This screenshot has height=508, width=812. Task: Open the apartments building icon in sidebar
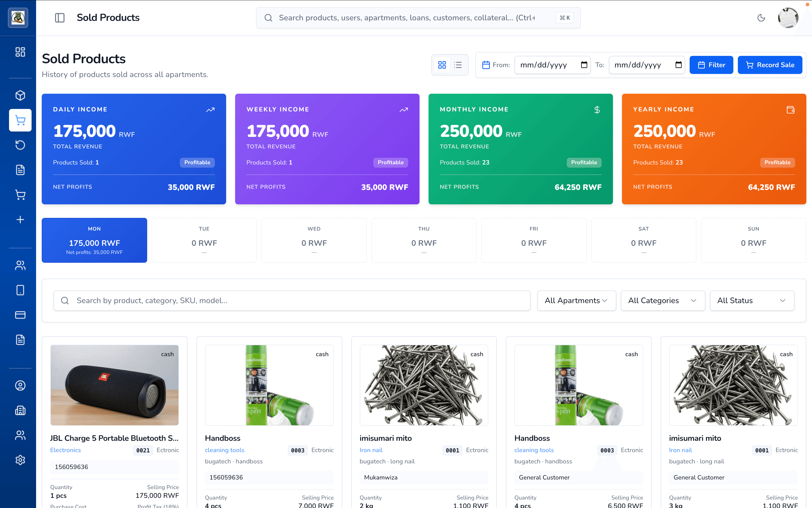tap(20, 410)
